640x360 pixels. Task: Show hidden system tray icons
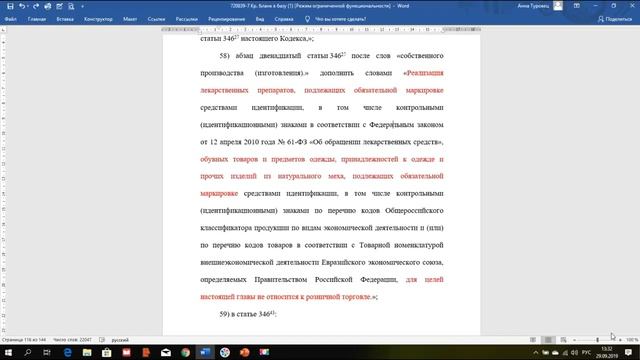536,352
